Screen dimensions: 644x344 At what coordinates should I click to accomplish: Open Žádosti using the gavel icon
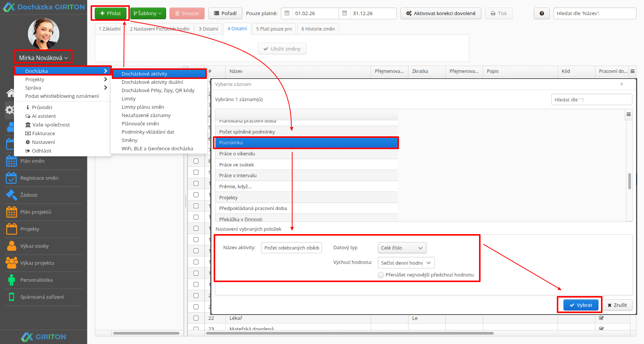pos(11,195)
